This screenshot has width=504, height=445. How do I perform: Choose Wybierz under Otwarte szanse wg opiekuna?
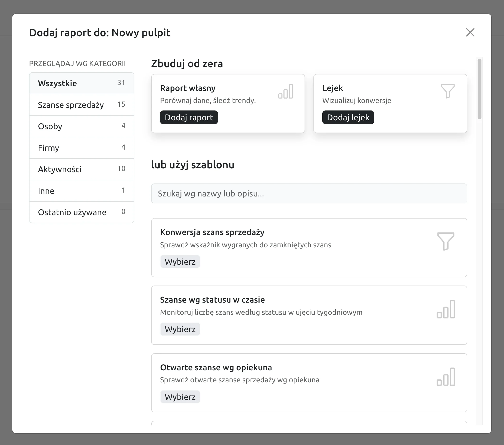click(x=180, y=397)
